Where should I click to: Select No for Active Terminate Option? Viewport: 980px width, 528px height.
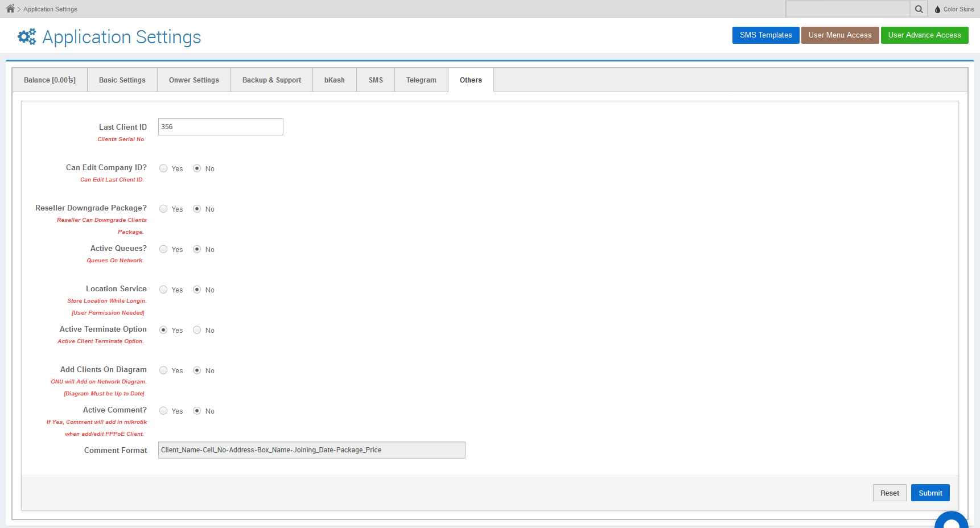(x=197, y=330)
